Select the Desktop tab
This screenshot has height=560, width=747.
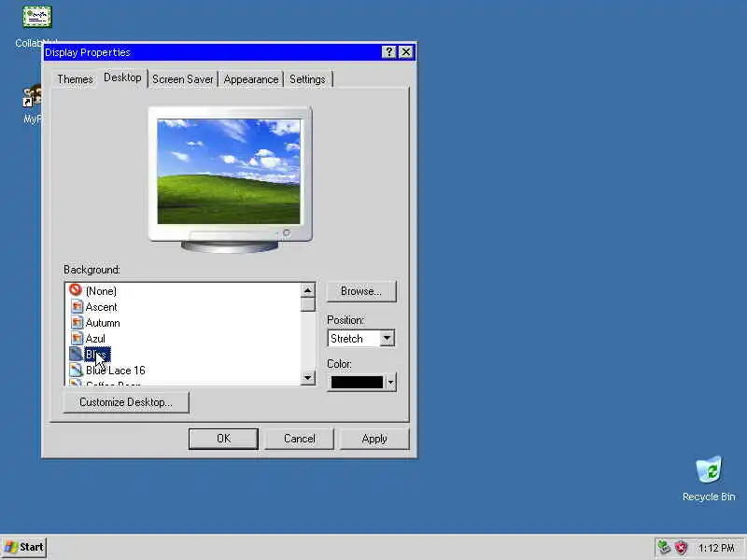[x=122, y=77]
